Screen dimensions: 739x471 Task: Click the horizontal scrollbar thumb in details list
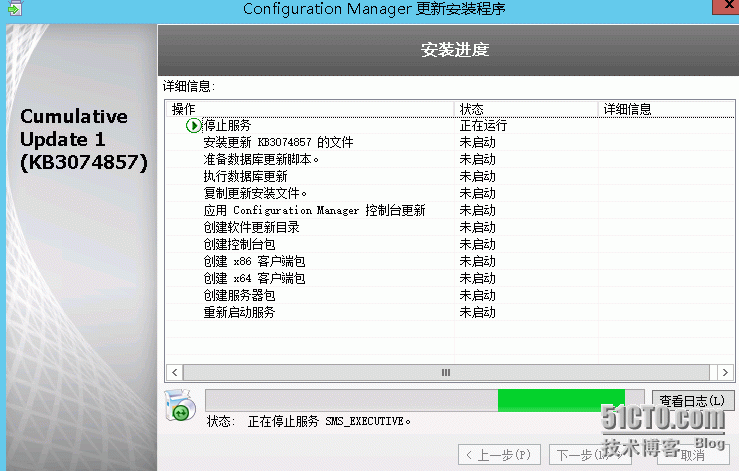coord(446,372)
